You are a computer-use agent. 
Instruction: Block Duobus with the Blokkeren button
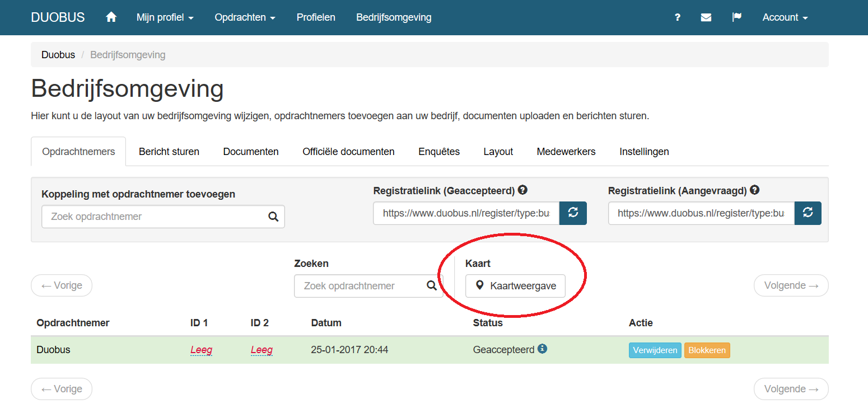707,350
